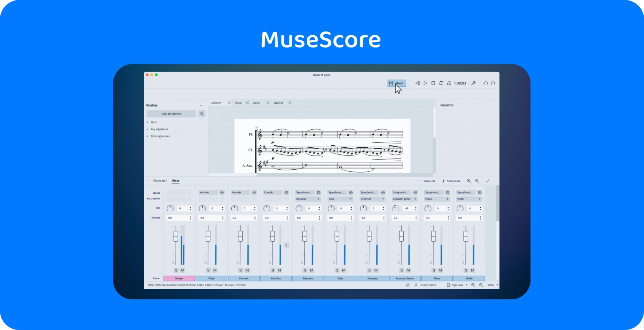Mute the Alto Sax channel
This screenshot has height=330, width=644.
tap(279, 270)
